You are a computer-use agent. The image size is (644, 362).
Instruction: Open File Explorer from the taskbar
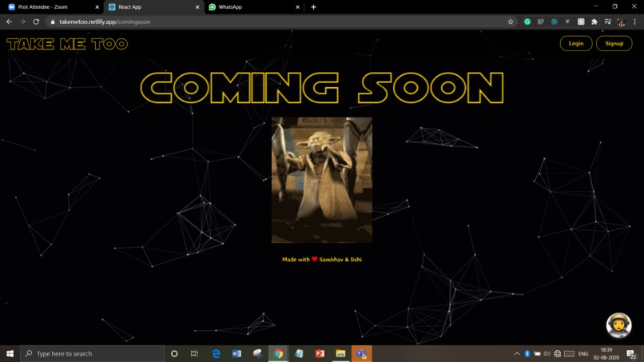[x=340, y=353]
